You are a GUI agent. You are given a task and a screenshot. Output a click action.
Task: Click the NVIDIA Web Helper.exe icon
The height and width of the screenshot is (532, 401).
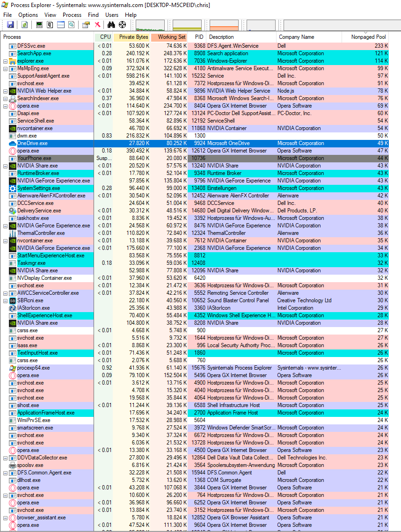tap(13, 91)
